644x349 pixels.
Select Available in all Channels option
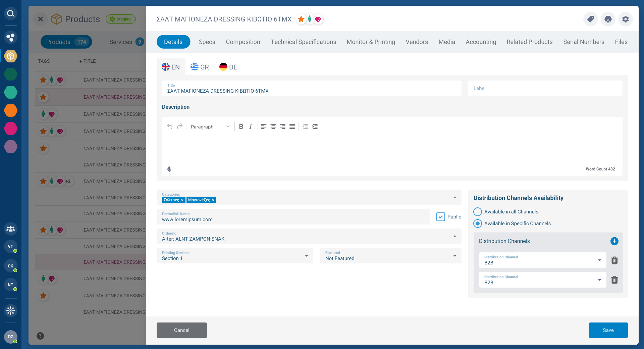[x=477, y=211]
